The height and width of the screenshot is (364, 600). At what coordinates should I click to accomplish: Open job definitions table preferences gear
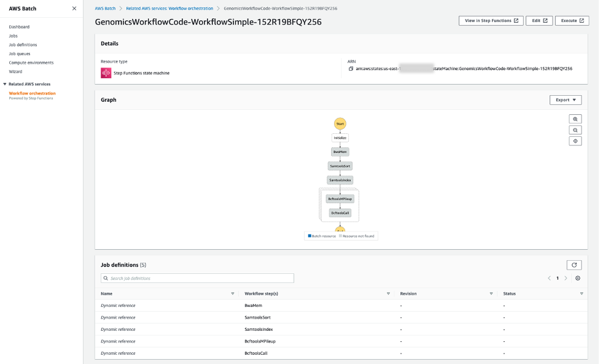[578, 278]
